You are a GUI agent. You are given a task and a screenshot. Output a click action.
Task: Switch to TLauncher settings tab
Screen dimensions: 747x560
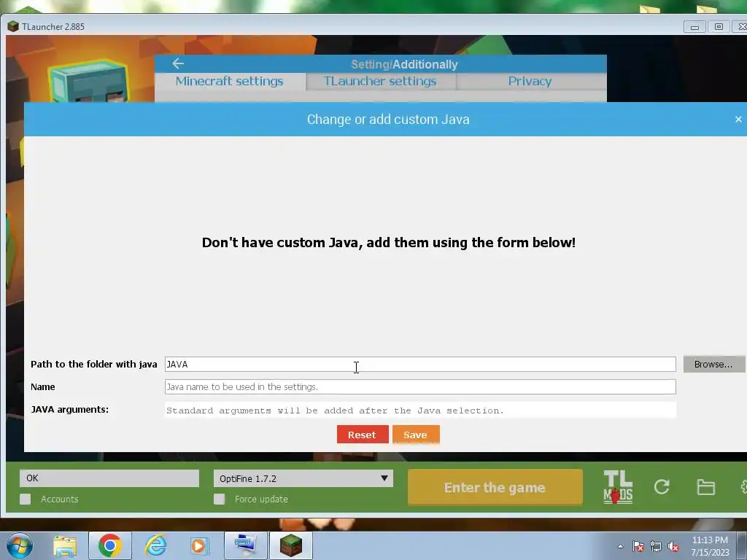380,82
